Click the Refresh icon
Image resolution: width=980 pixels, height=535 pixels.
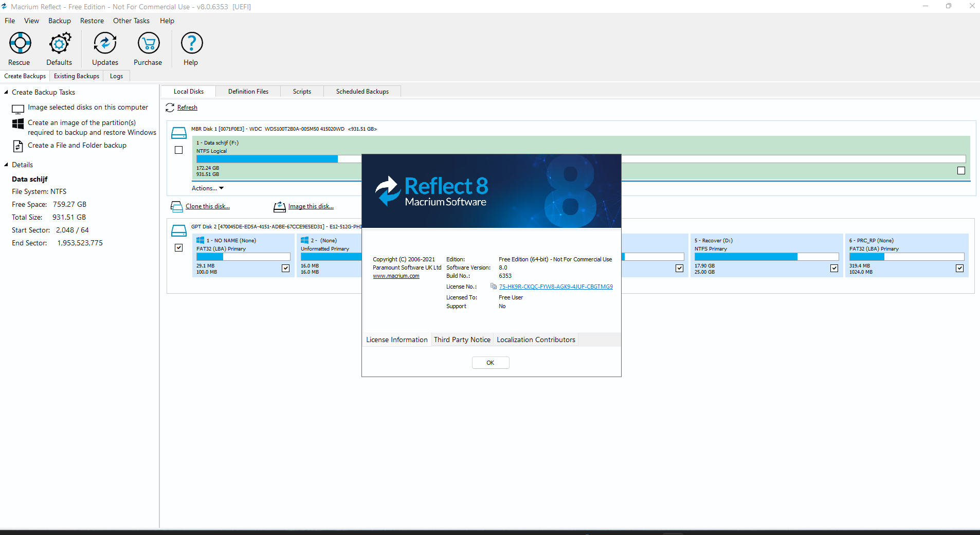(170, 108)
